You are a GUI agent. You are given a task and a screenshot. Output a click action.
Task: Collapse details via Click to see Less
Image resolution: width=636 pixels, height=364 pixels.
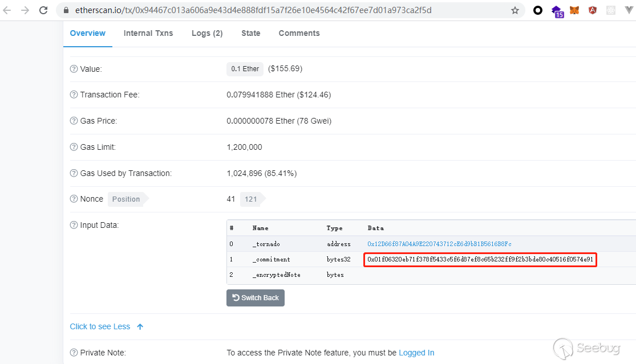[100, 327]
